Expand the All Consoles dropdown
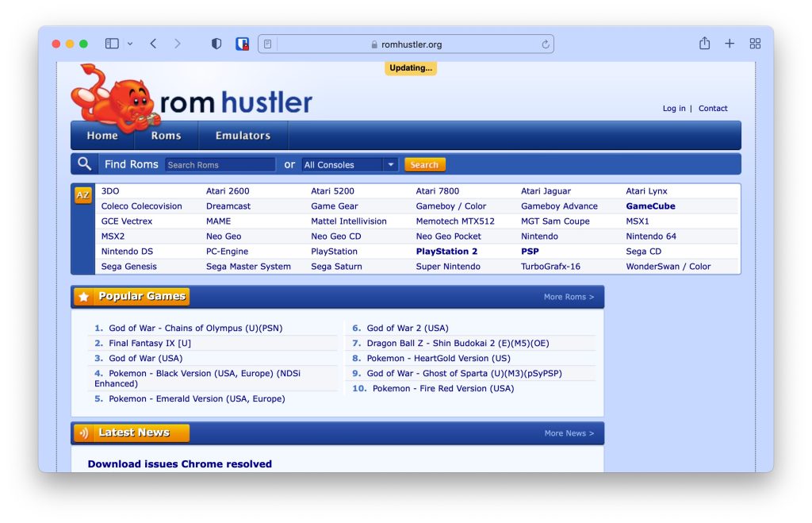 (x=350, y=165)
